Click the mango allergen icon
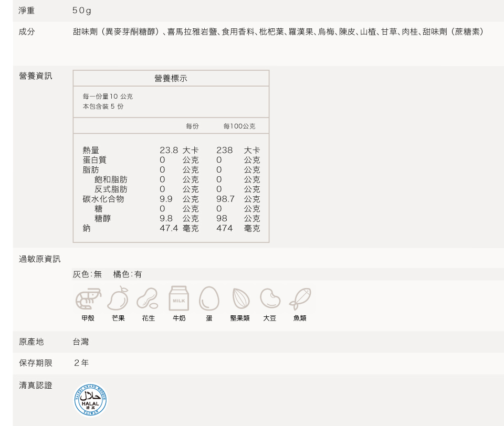 point(118,299)
